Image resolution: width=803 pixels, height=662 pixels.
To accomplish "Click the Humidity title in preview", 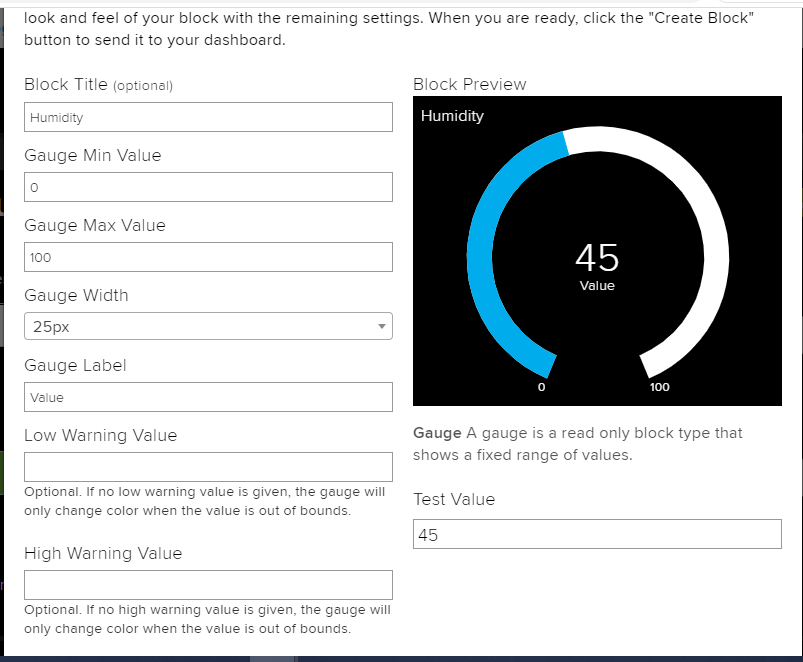I will [452, 116].
